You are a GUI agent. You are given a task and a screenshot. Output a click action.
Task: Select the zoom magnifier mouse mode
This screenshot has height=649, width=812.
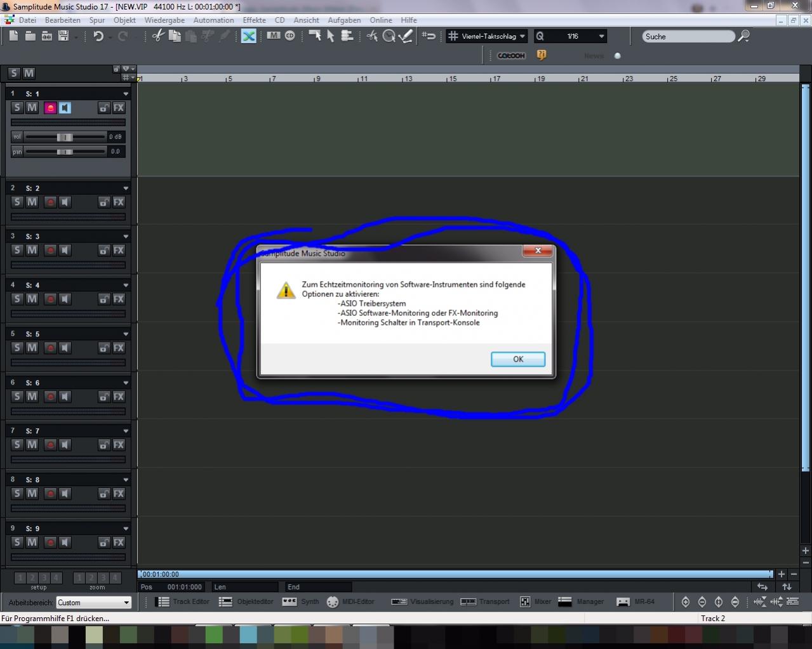[x=389, y=36]
